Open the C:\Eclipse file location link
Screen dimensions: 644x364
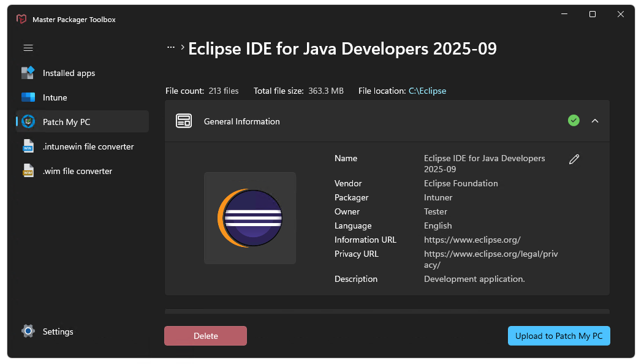tap(427, 91)
